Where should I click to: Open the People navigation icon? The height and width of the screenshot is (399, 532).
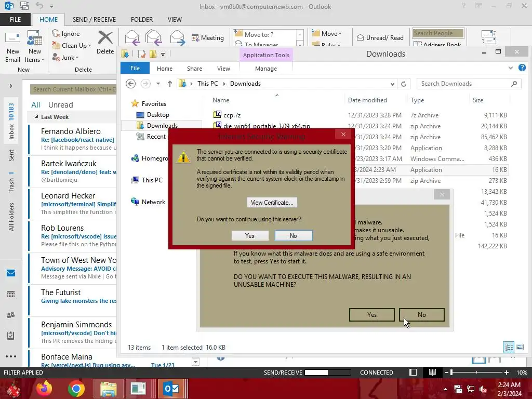point(11,315)
